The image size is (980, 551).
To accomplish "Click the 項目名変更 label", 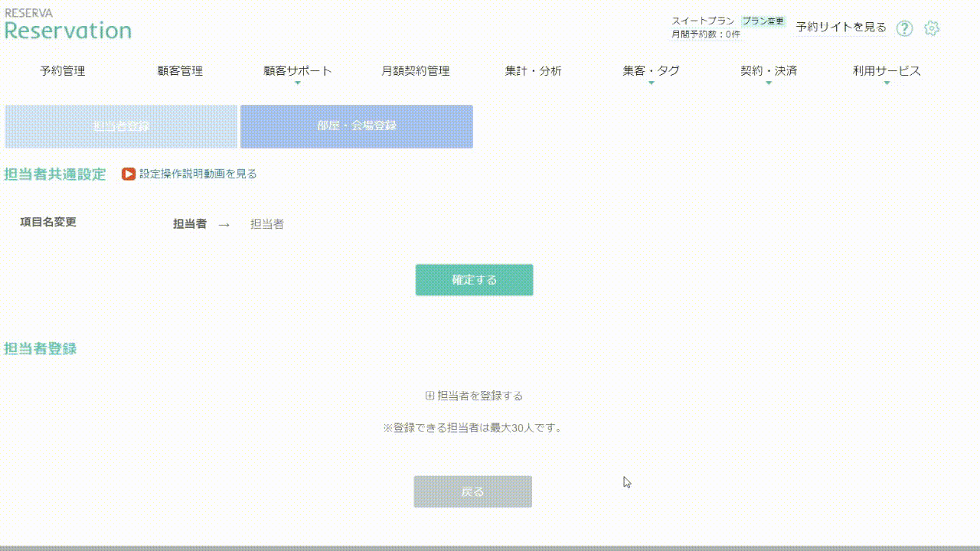I will (x=48, y=222).
